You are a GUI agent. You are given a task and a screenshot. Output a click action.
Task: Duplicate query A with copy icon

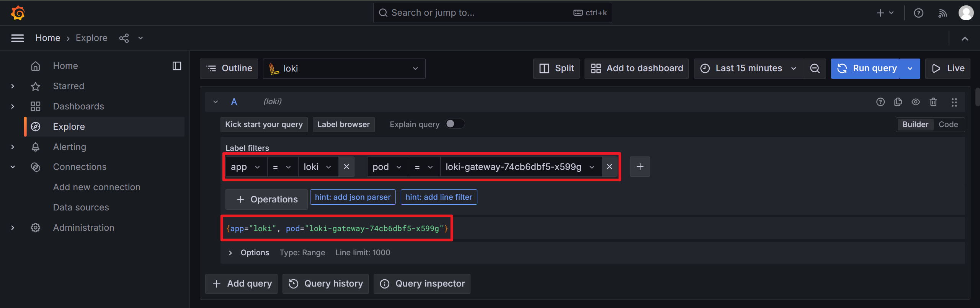click(x=898, y=102)
